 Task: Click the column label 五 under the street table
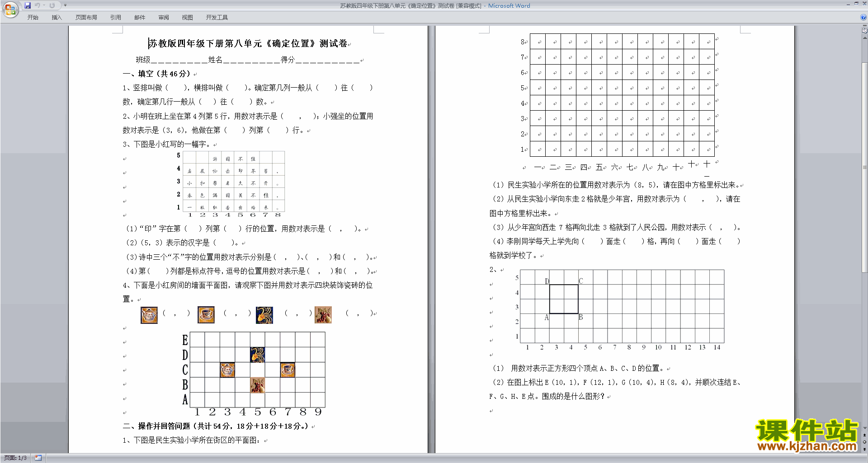coord(599,167)
